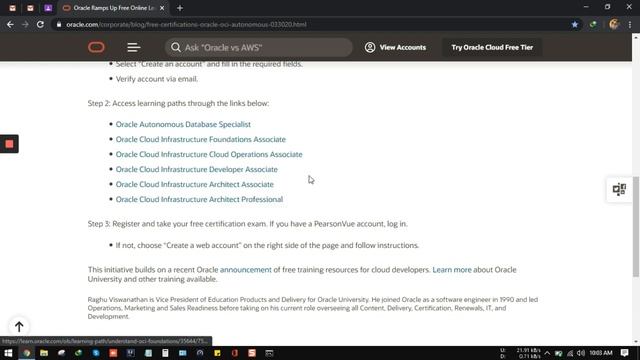The image size is (640, 360).
Task: Show hidden system tray icons
Action: pyautogui.click(x=547, y=353)
